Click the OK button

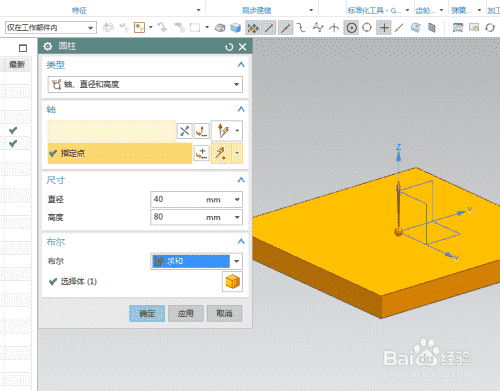[x=147, y=313]
